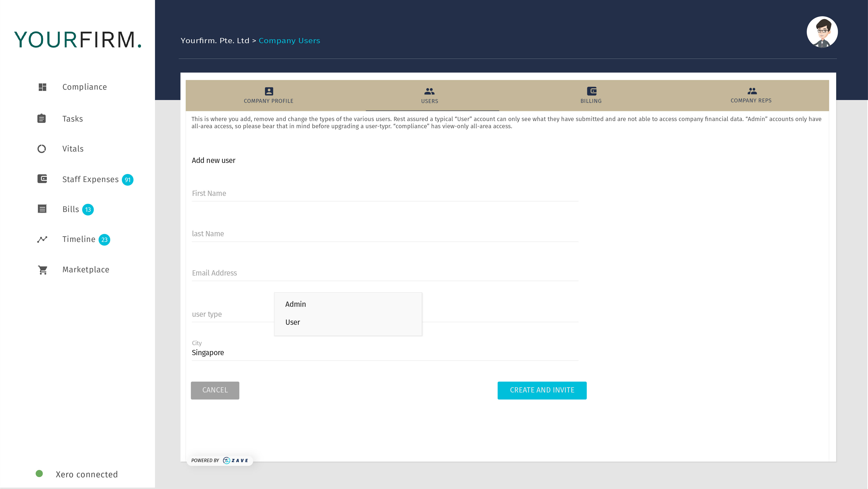Open the Compliance menu item
Viewport: 868px width, 489px height.
point(84,87)
